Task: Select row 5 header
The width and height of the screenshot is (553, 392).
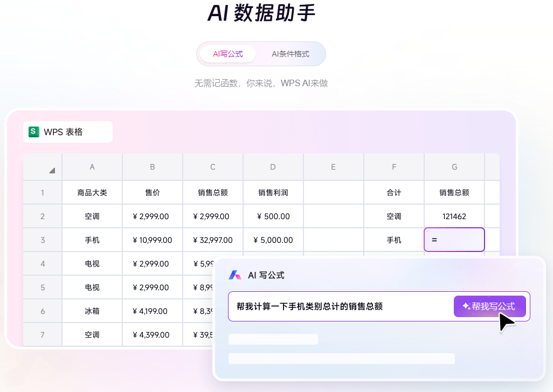Action: coord(43,288)
